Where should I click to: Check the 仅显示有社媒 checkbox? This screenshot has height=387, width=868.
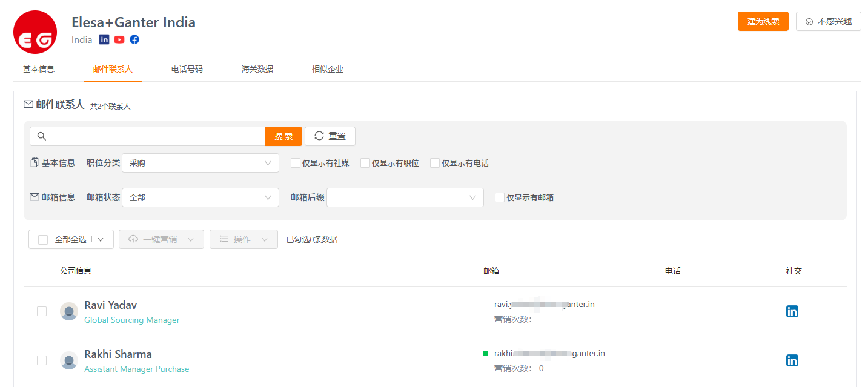[x=296, y=163]
